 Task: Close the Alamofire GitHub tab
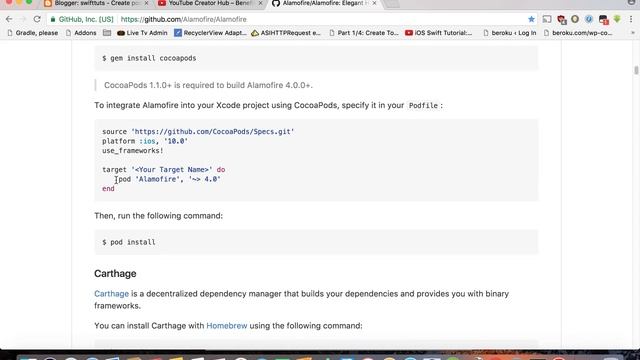click(x=374, y=3)
